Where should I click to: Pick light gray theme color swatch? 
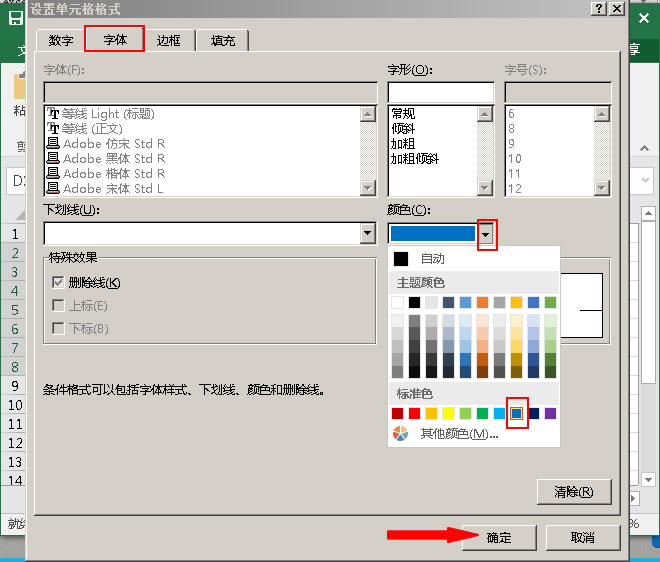431,302
